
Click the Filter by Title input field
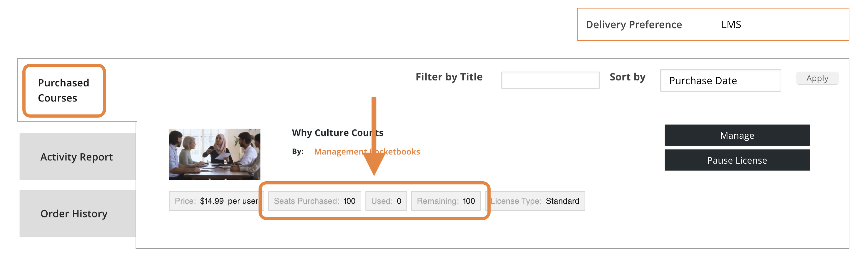pyautogui.click(x=550, y=80)
